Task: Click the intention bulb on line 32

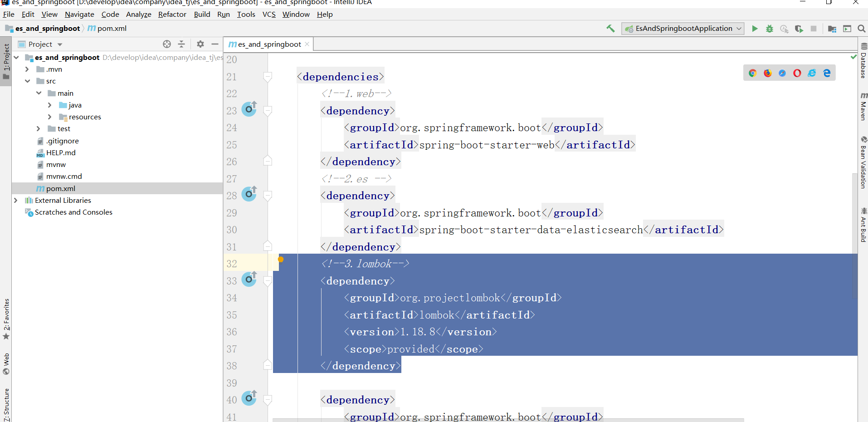Action: tap(281, 259)
